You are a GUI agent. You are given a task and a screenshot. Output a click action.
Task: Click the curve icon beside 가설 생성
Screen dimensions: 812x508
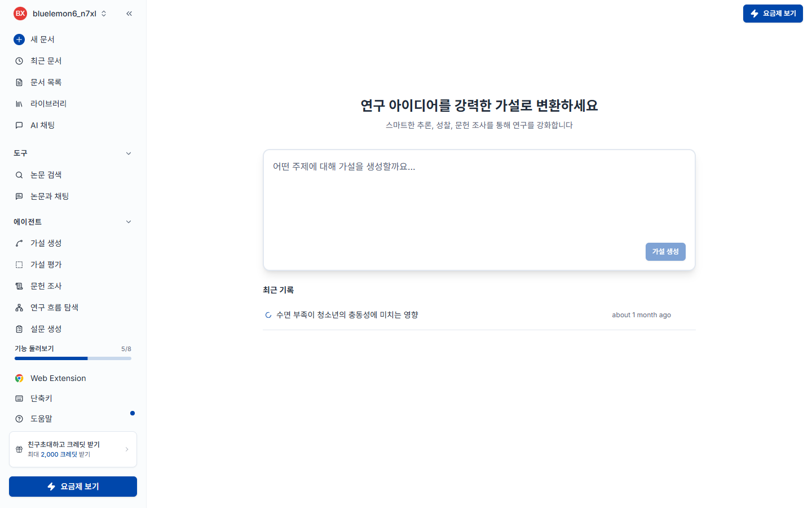coord(19,243)
